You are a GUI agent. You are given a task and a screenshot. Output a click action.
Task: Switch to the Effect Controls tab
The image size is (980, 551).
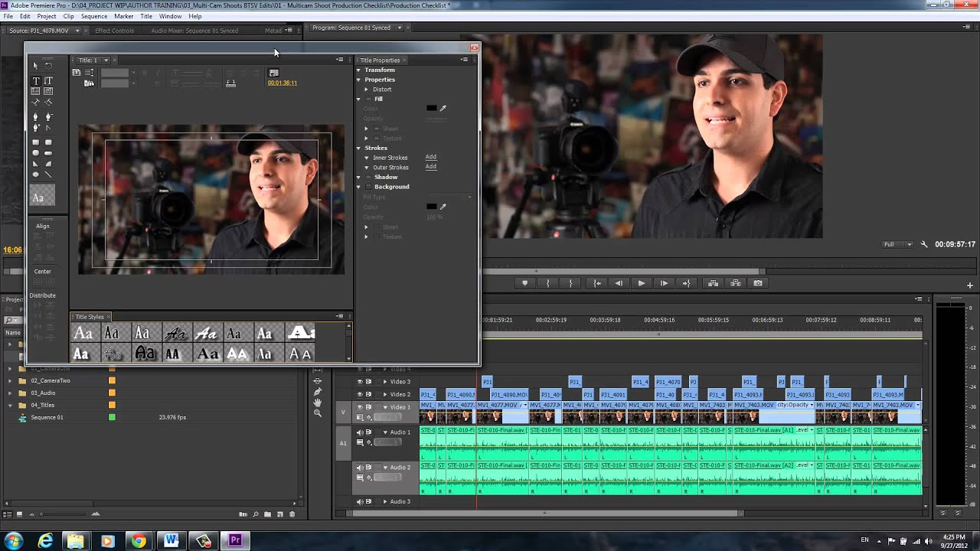coord(114,31)
